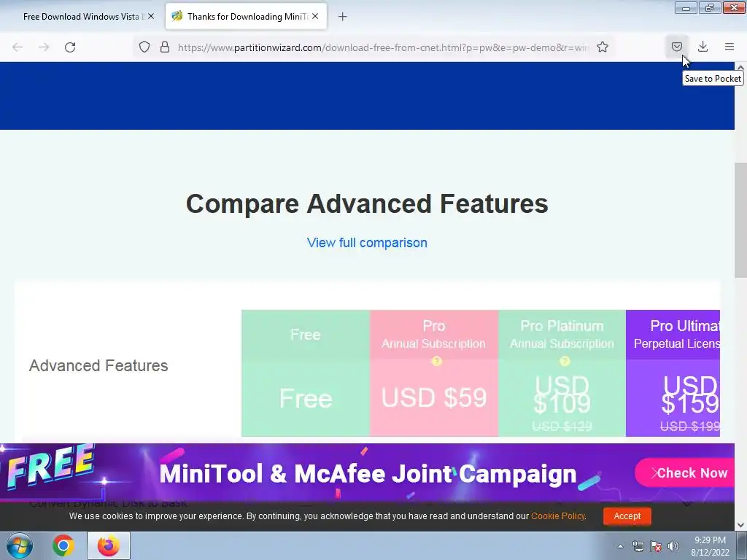Viewport: 747px width, 560px height.
Task: Open the View full comparison link
Action: click(367, 242)
